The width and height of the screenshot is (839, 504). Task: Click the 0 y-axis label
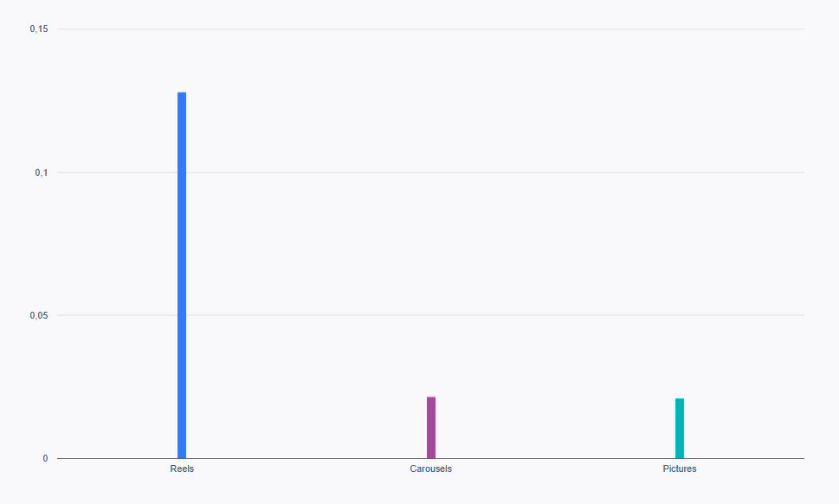(46, 458)
